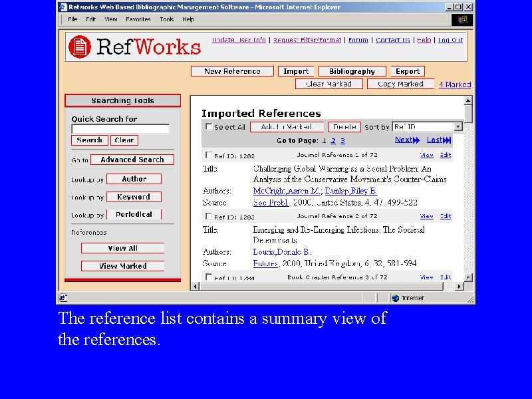Lookup by Periodical button

[x=134, y=214]
